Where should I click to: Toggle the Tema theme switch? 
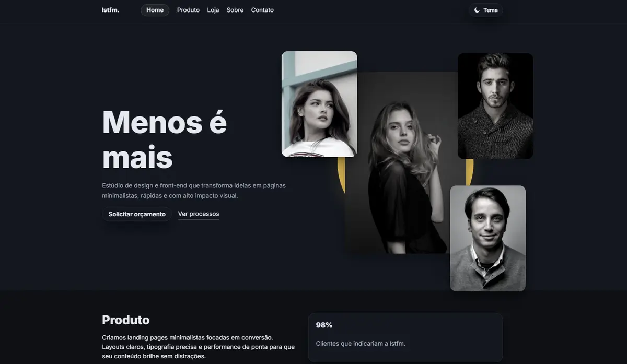(486, 10)
